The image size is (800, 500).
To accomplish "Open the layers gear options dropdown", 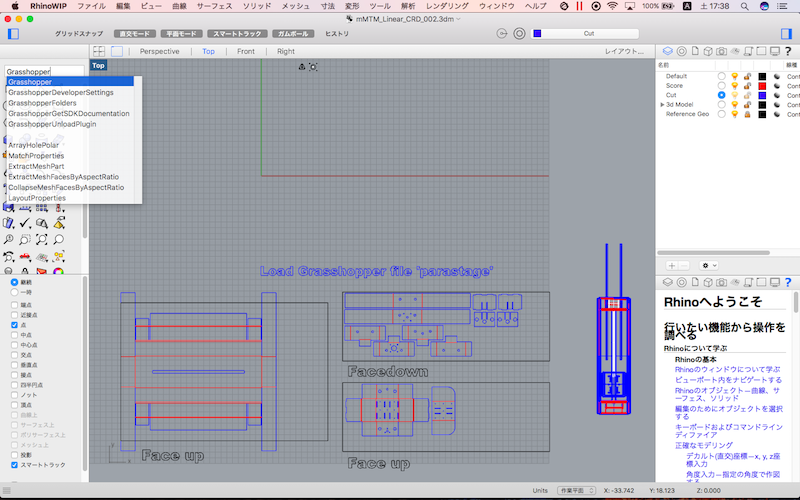I will pos(709,265).
